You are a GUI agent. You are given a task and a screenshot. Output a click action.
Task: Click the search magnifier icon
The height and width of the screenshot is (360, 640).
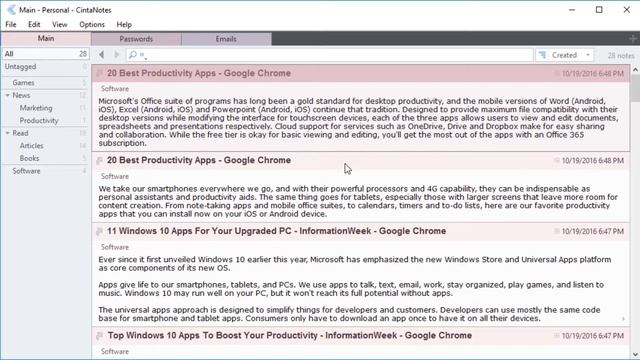coord(133,55)
